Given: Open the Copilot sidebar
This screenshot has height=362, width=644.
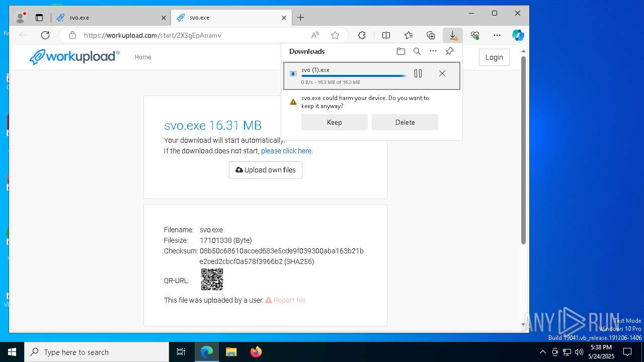Looking at the screenshot, I should click(518, 35).
